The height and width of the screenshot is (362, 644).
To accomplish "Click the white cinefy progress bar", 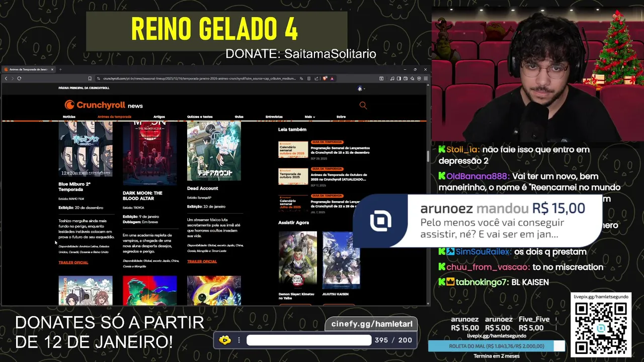I will tap(308, 340).
